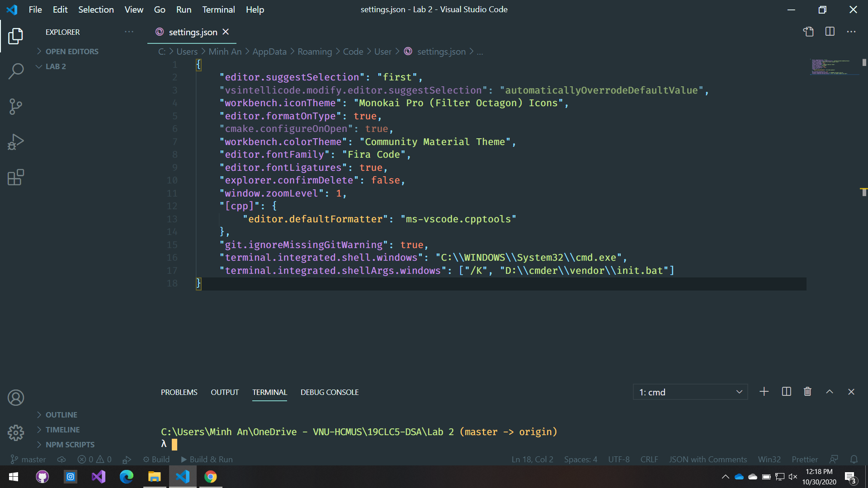Split the editor to the right
868x488 pixels.
[x=830, y=32]
